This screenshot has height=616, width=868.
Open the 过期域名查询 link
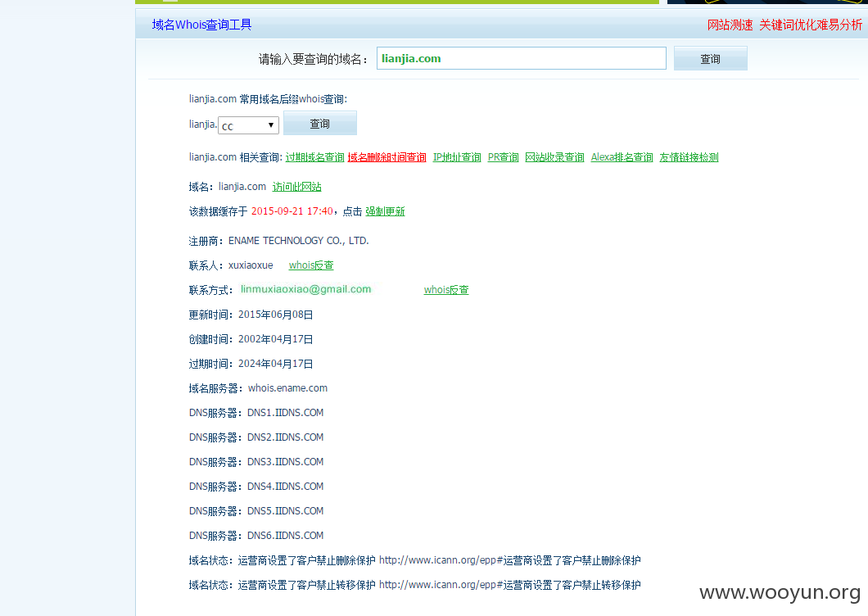click(x=314, y=157)
